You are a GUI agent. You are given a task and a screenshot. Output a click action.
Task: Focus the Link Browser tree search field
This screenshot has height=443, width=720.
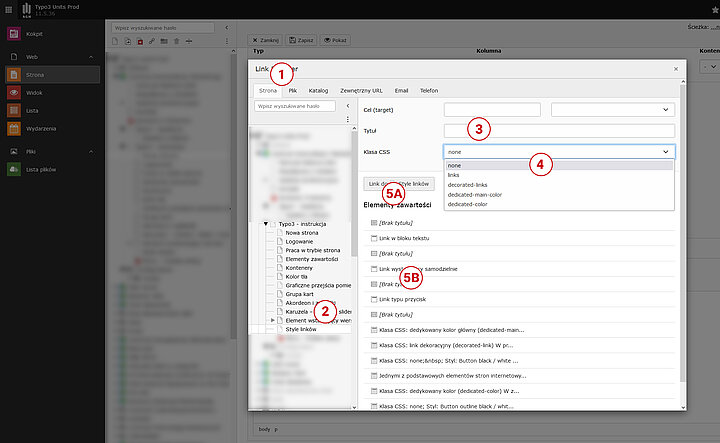click(295, 106)
